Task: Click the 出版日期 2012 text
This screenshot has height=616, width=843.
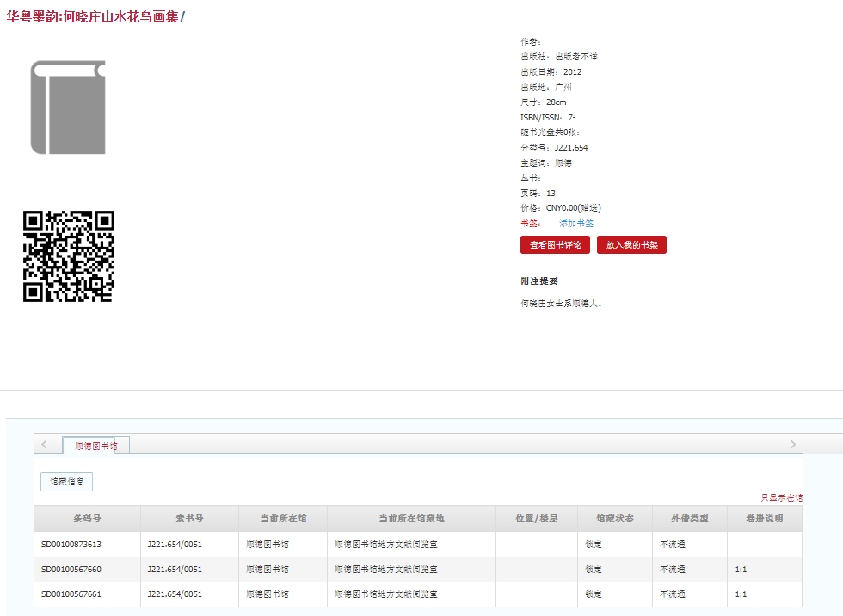Action: click(x=551, y=71)
